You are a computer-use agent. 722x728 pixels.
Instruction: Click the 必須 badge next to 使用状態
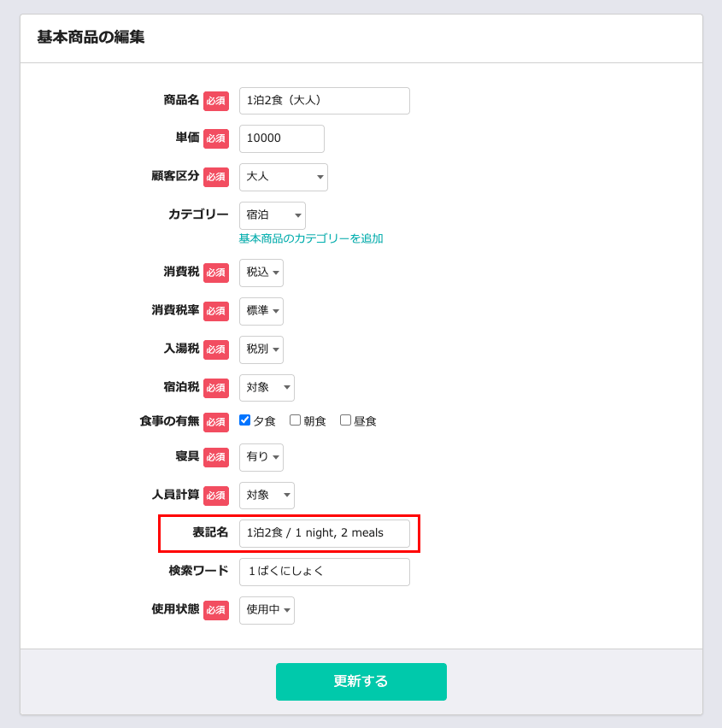pyautogui.click(x=216, y=610)
